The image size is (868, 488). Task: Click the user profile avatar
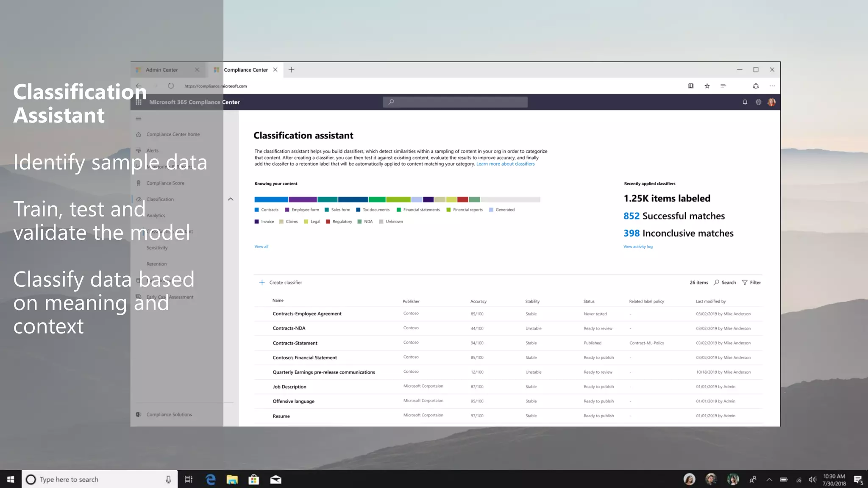click(x=771, y=102)
